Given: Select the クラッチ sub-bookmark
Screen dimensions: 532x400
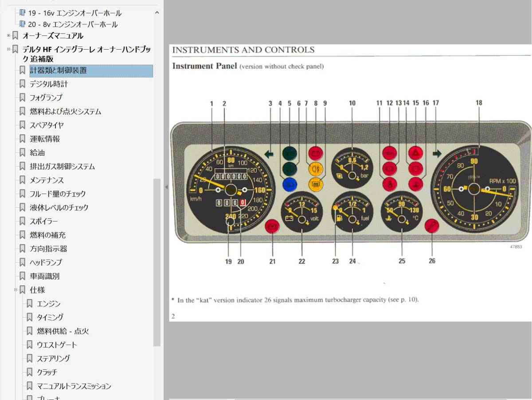Looking at the screenshot, I should point(47,372).
